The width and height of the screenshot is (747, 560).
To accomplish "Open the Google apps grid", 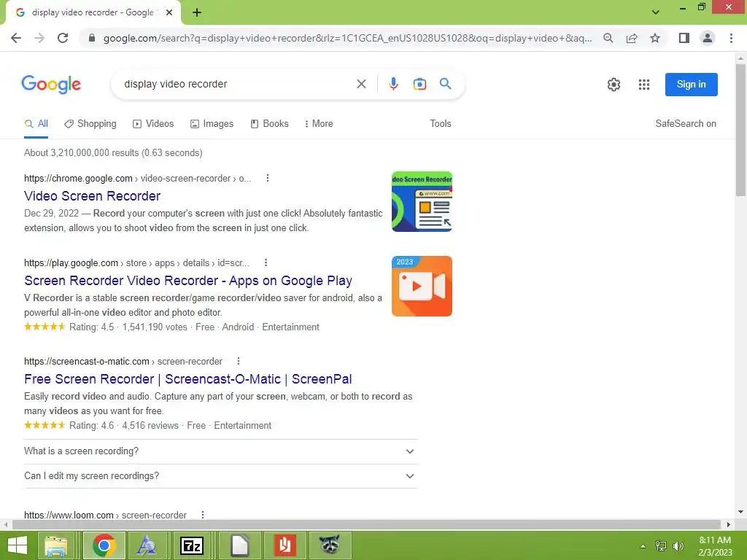I will 643,85.
